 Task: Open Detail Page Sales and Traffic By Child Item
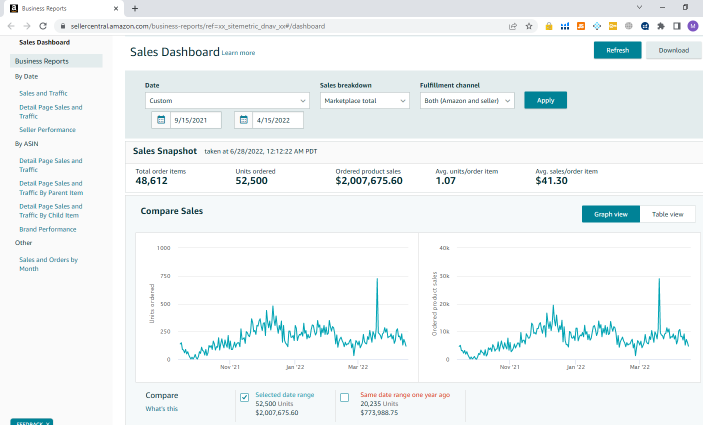[51, 211]
